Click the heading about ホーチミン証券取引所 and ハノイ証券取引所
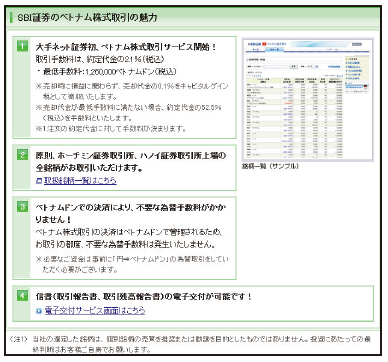The image size is (388, 362). tap(131, 162)
